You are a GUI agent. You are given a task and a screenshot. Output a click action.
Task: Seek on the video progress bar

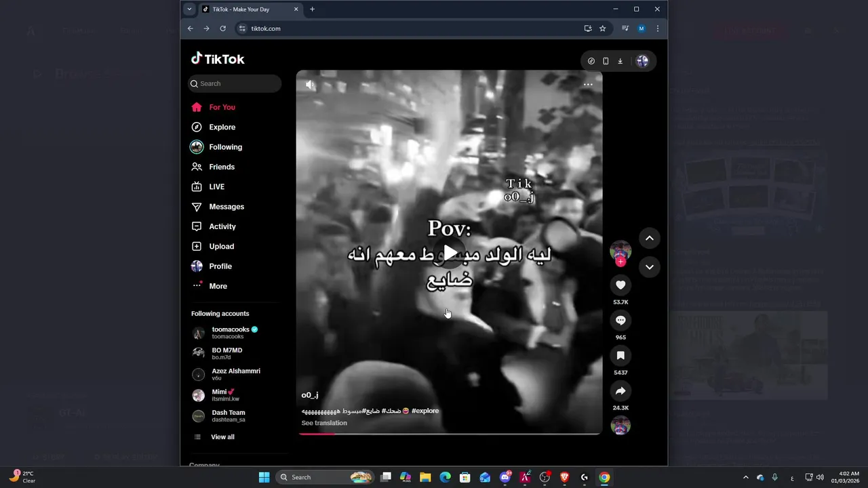(449, 433)
